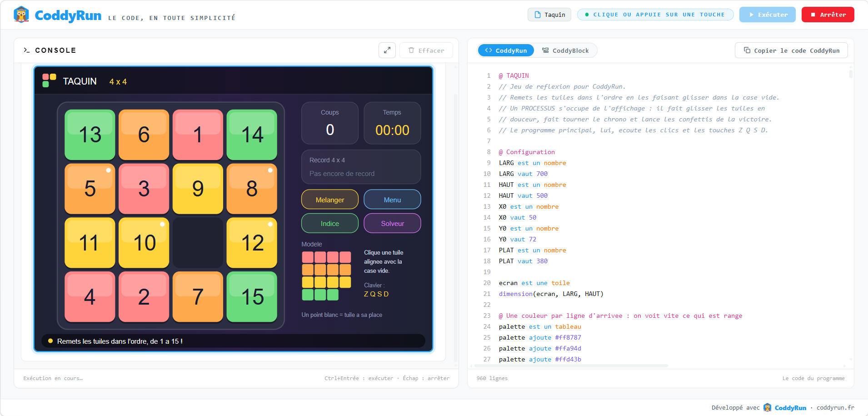The image size is (868, 416).
Task: Click the CoddyRun owl logo
Action: click(x=21, y=15)
